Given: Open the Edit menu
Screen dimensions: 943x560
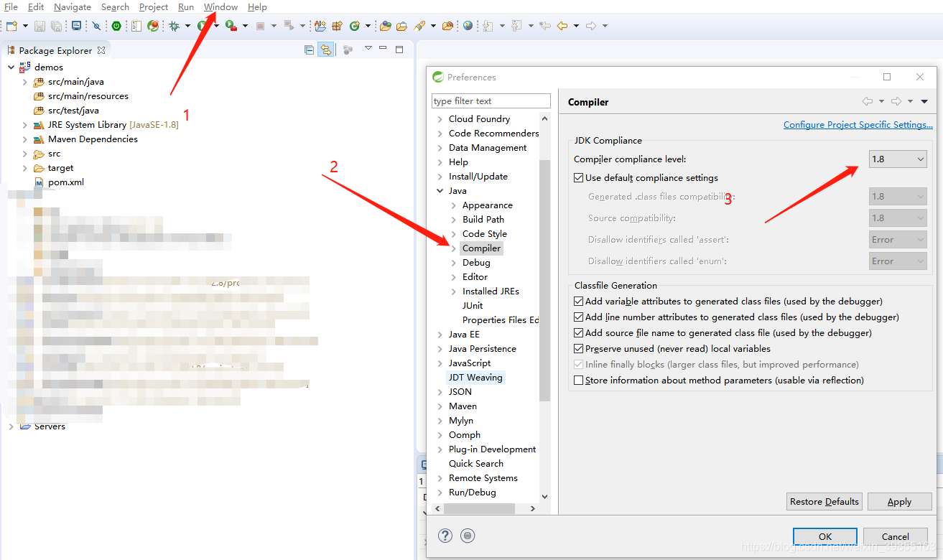Looking at the screenshot, I should tap(36, 6).
